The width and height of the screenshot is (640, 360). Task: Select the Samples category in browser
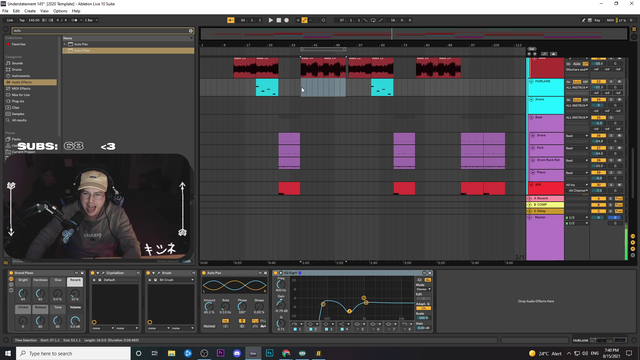click(18, 114)
